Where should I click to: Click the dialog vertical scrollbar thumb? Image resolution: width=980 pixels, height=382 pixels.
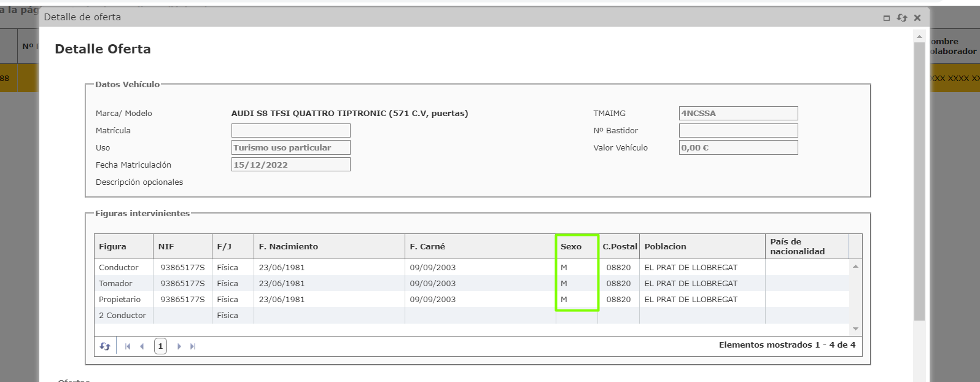[919, 181]
